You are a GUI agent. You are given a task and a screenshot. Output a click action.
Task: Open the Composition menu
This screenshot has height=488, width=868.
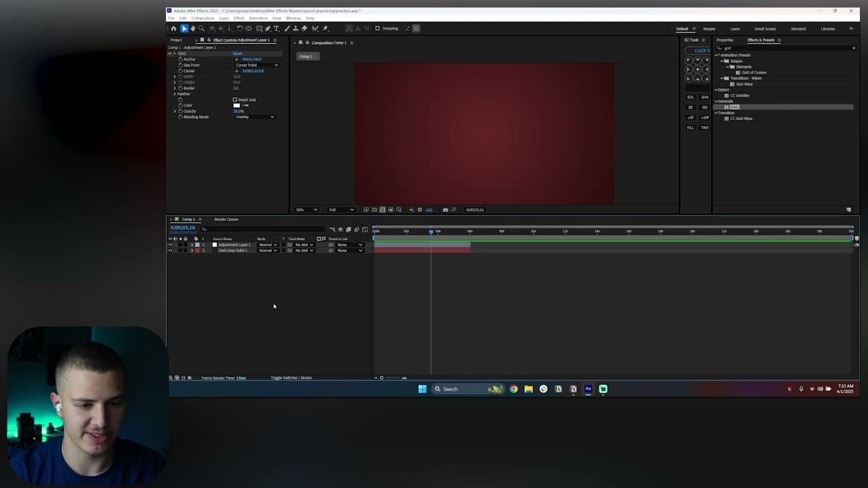(x=203, y=18)
